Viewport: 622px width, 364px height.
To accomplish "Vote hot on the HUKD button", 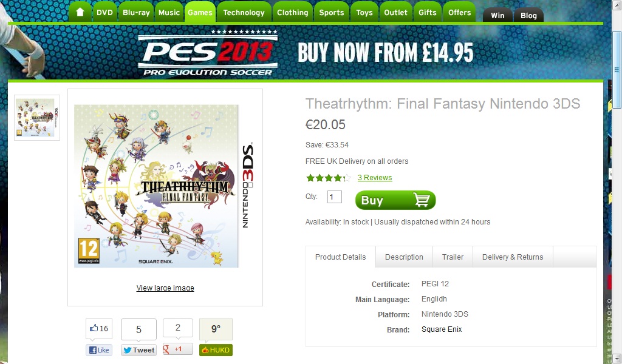I will click(x=216, y=349).
